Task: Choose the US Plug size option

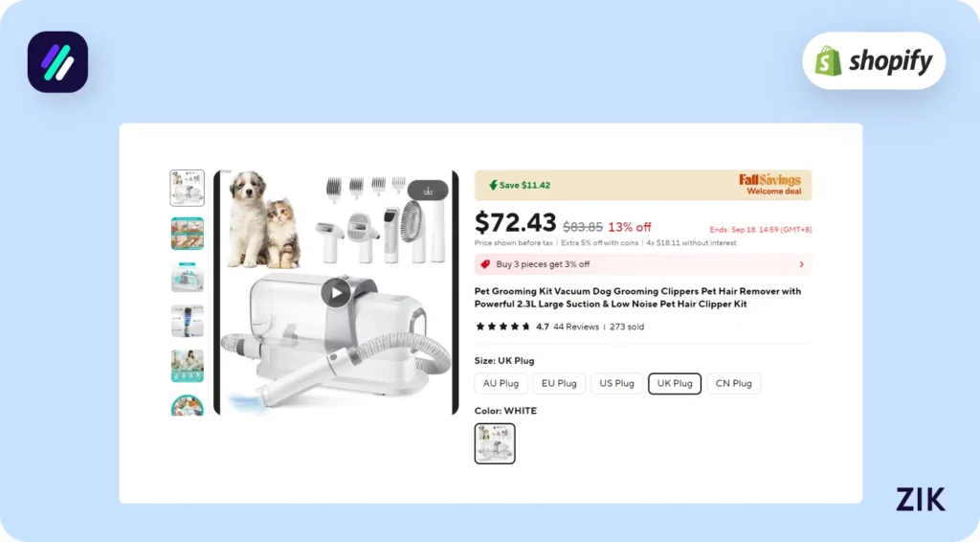Action: tap(616, 383)
